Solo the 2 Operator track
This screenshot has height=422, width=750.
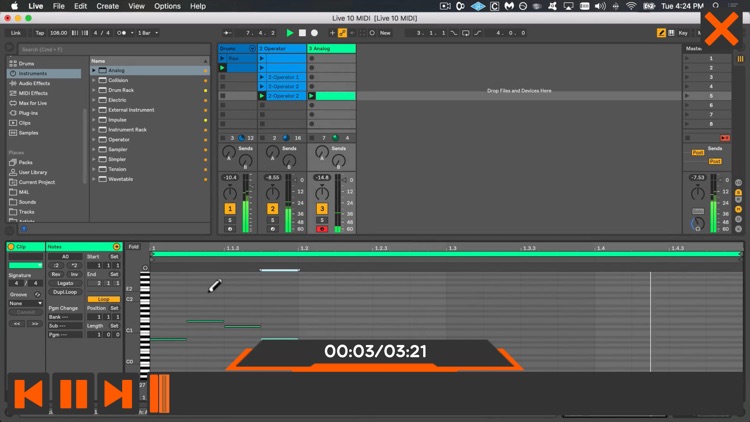click(x=273, y=220)
